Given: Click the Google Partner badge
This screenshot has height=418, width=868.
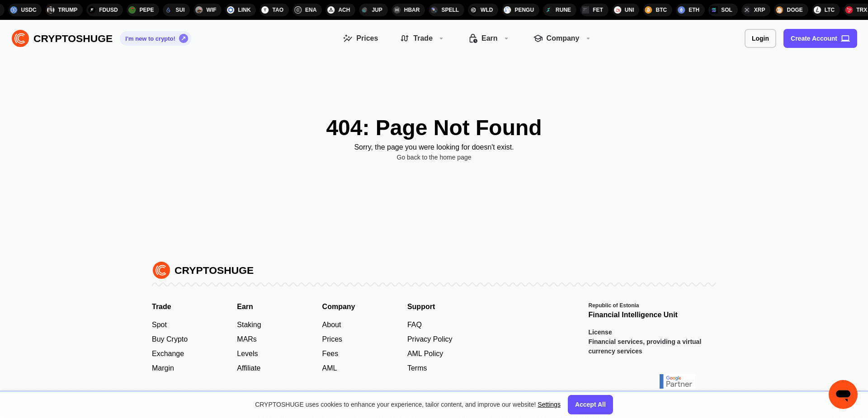Looking at the screenshot, I should (x=677, y=381).
